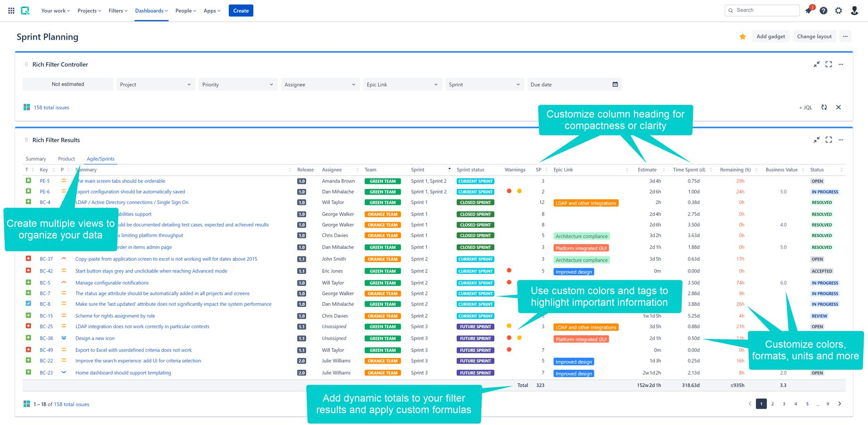Go to results page 2
This screenshot has width=868, height=425.
772,404
